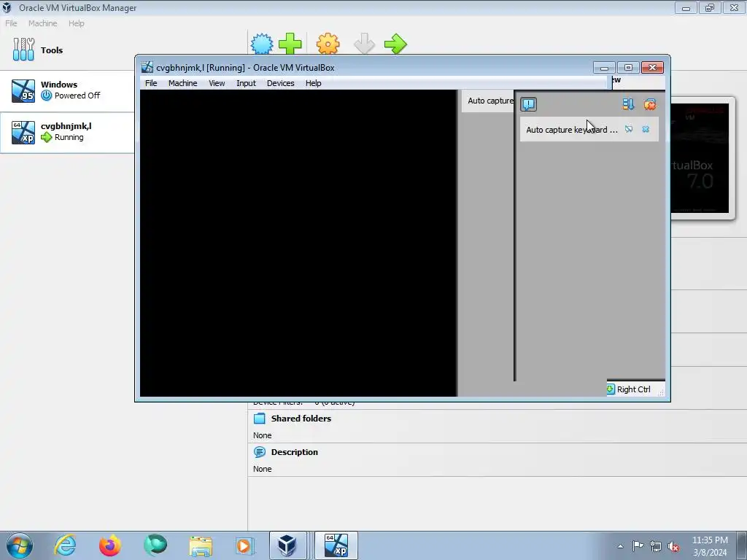This screenshot has width=747, height=560.
Task: Open Help menu in VirtualBox Manager
Action: [x=76, y=23]
